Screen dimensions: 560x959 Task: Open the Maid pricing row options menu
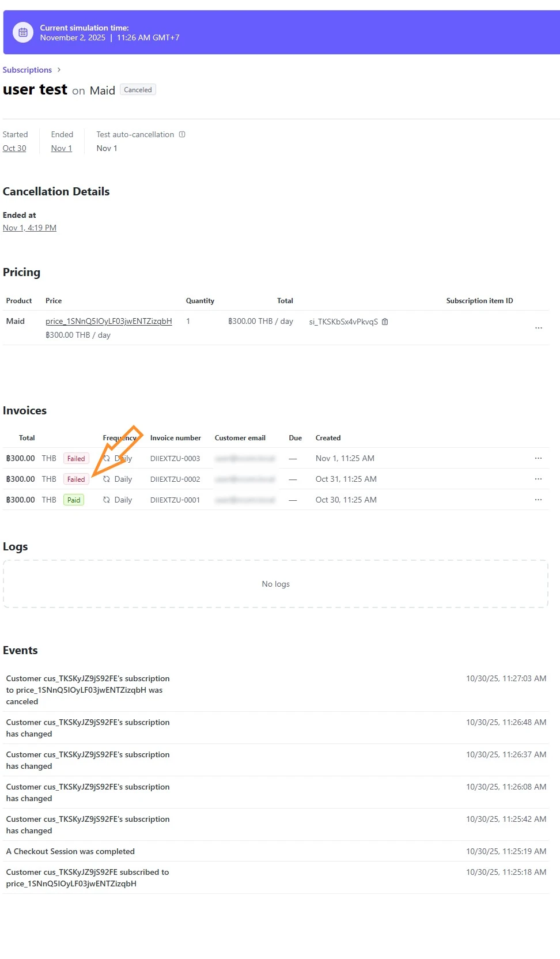538,328
